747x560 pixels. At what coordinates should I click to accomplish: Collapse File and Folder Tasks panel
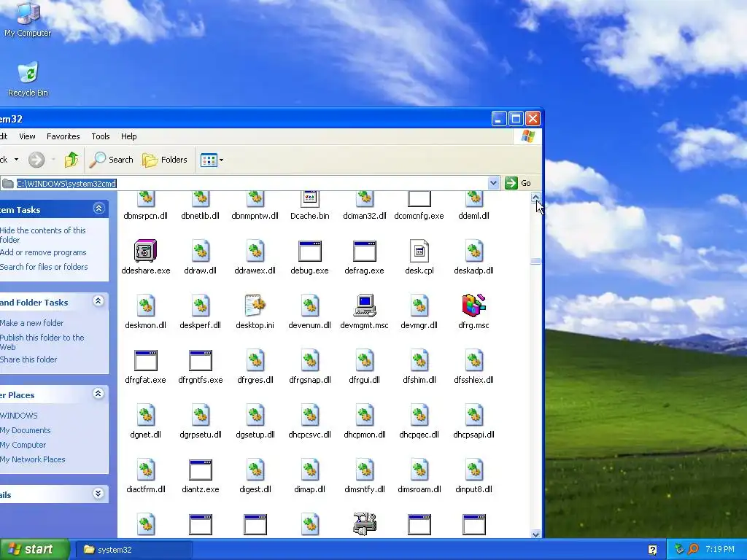[98, 301]
